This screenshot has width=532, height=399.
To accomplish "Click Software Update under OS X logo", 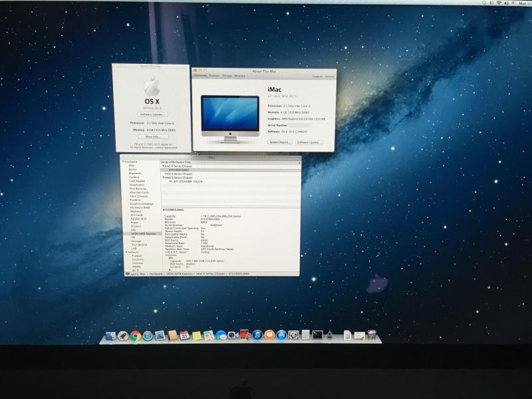I will click(153, 114).
